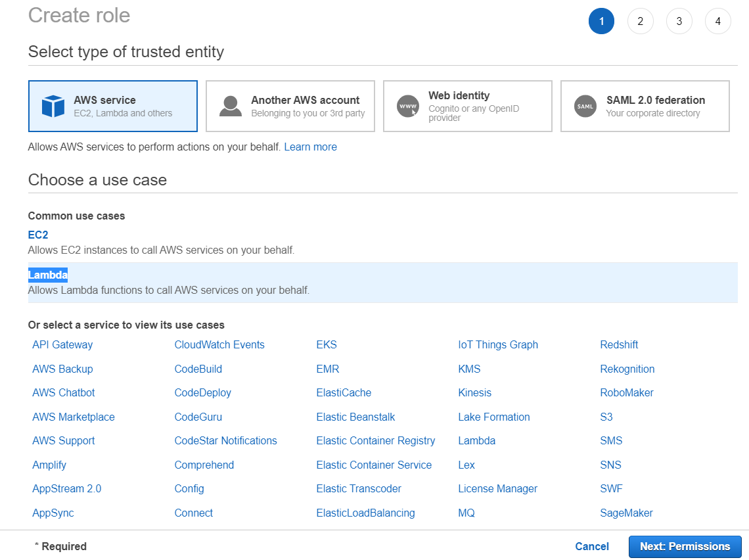
Task: Click the AWS service cube icon
Action: (x=53, y=106)
